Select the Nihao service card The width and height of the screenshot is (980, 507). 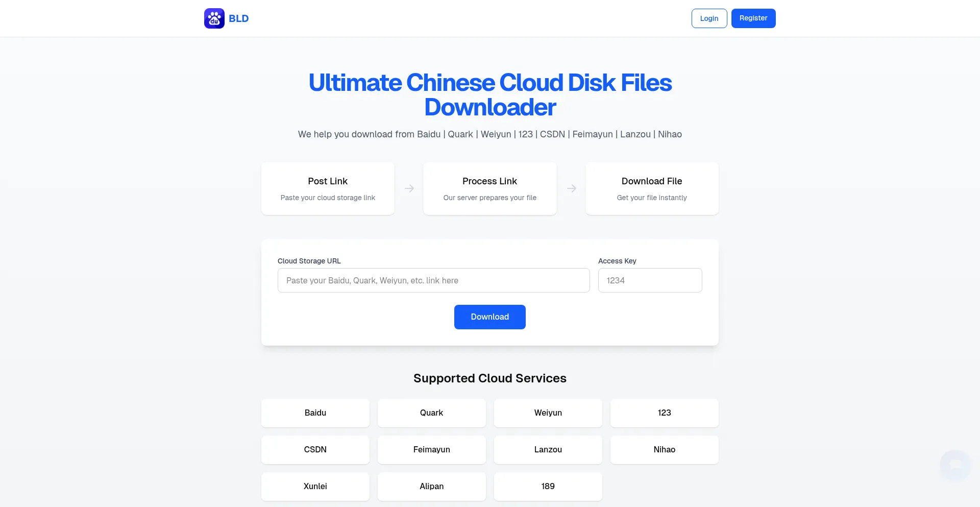(x=664, y=450)
